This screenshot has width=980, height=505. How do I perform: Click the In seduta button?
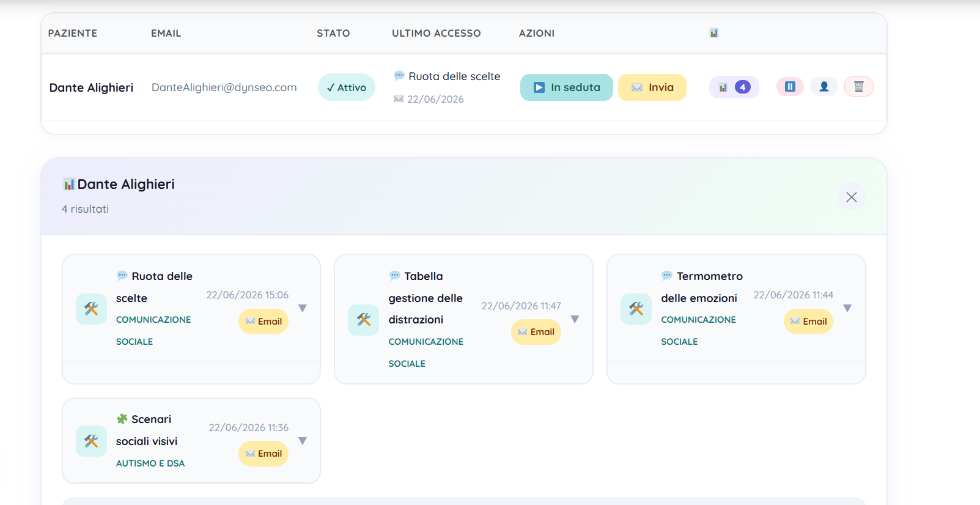pyautogui.click(x=567, y=87)
